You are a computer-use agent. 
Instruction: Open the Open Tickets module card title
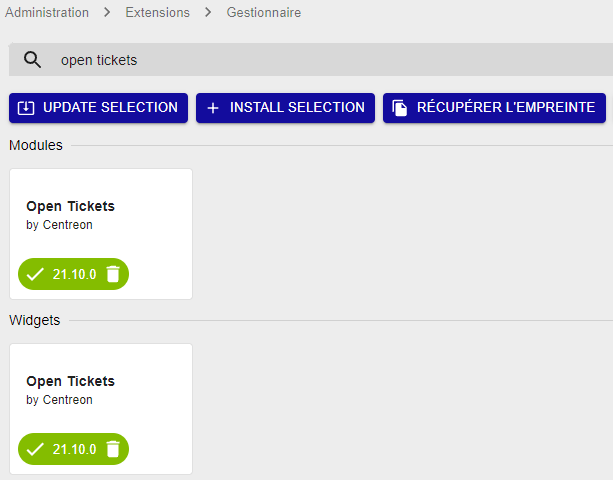pyautogui.click(x=70, y=206)
